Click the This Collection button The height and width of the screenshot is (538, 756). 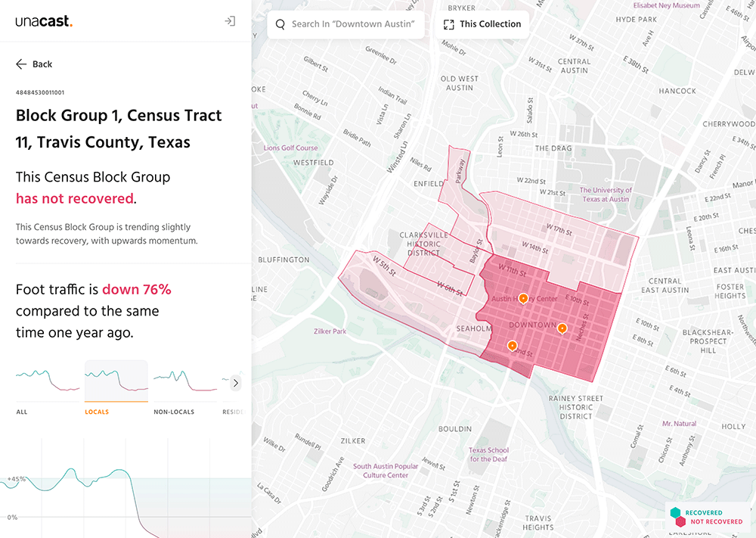click(x=482, y=24)
